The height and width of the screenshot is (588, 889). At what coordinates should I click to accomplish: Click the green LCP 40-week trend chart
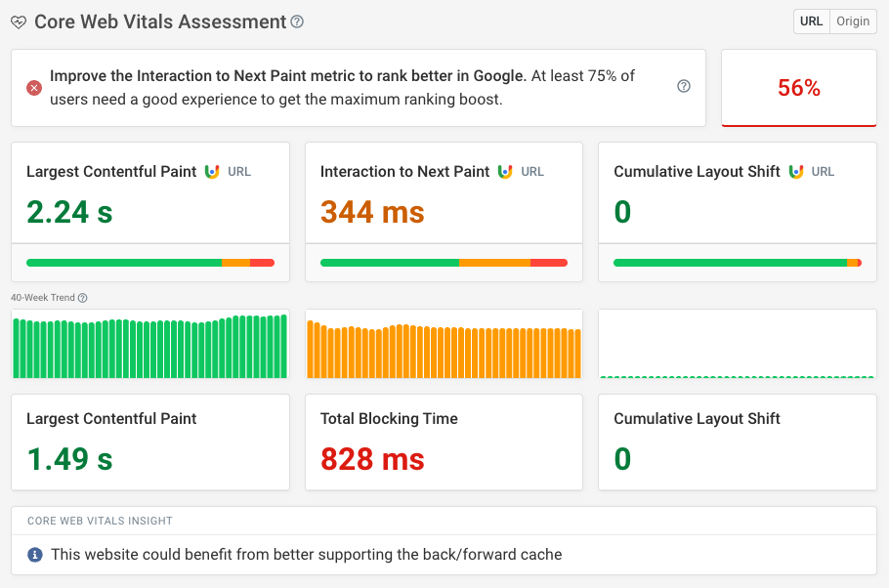click(149, 345)
